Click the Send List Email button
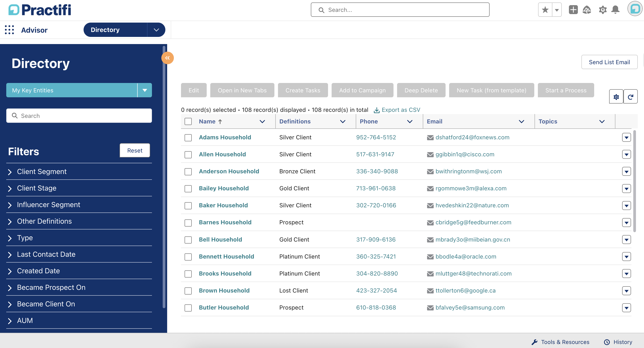Image resolution: width=644 pixels, height=348 pixels. [609, 62]
